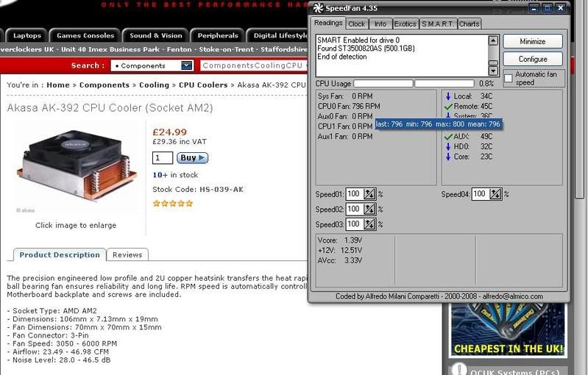Open the Reviews tab on product page
Screen dimensions: 588x375
[127, 254]
